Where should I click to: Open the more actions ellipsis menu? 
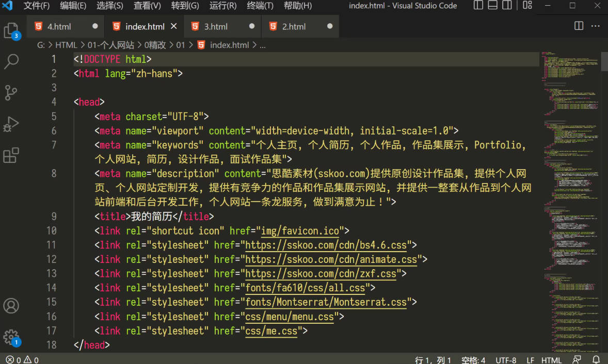tap(596, 26)
